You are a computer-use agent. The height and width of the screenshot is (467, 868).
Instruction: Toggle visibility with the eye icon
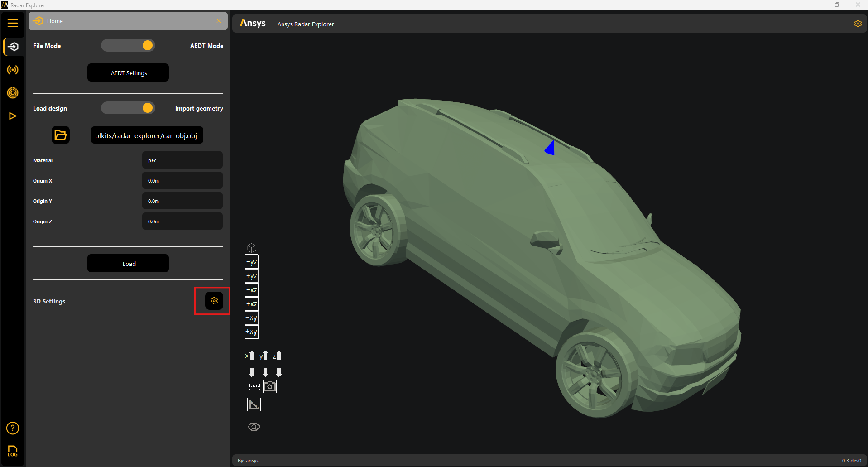point(254,427)
